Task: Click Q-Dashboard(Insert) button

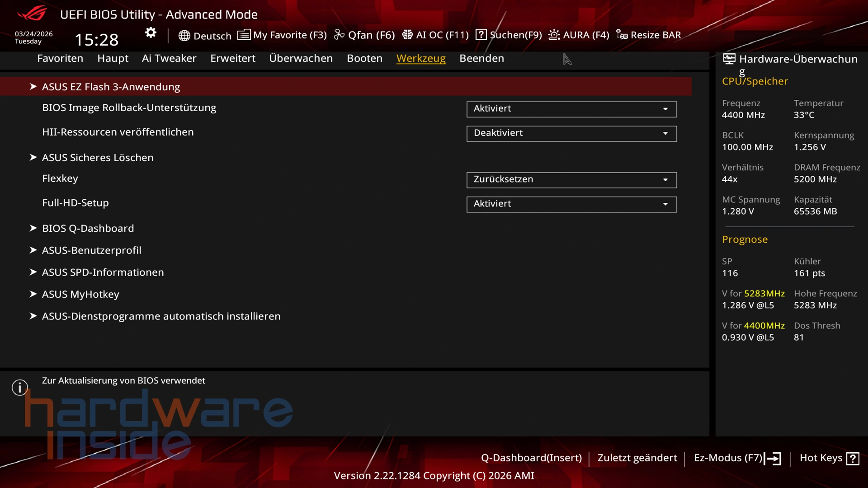Action: (531, 458)
